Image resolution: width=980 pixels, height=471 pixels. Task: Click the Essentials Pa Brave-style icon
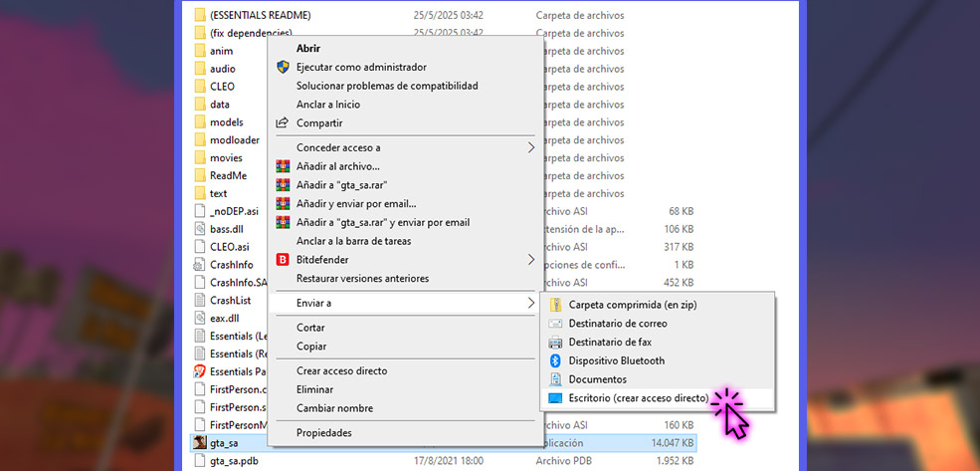[199, 371]
